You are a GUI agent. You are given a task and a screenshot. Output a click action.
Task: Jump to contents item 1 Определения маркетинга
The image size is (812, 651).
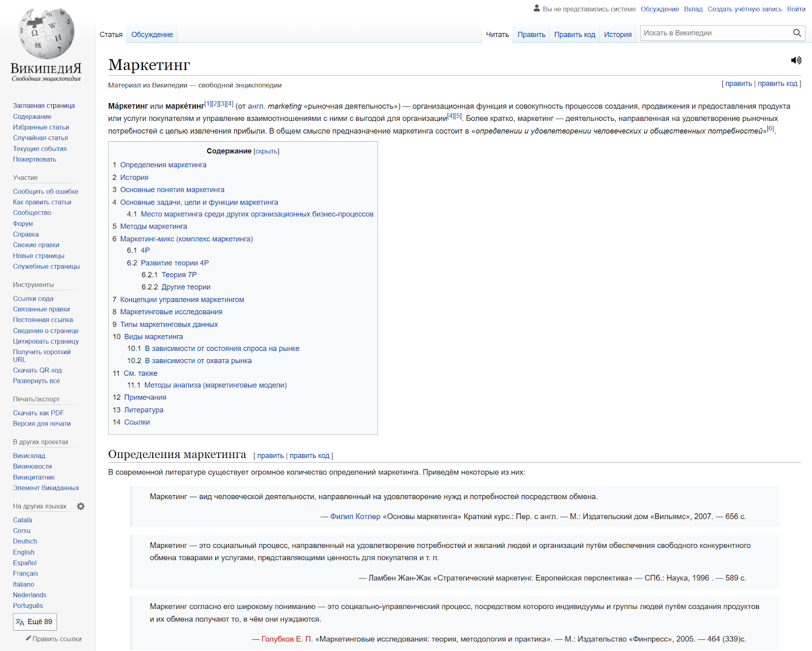159,165
